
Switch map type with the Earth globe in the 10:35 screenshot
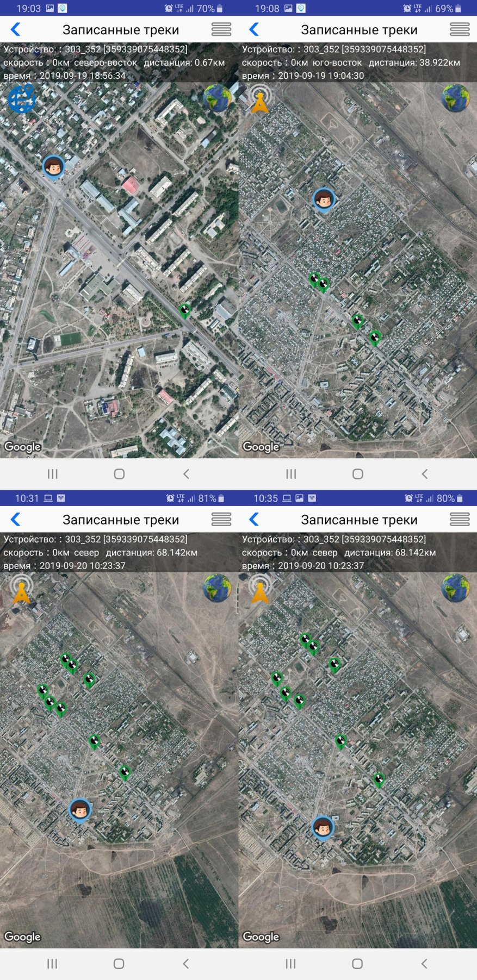pyautogui.click(x=455, y=588)
